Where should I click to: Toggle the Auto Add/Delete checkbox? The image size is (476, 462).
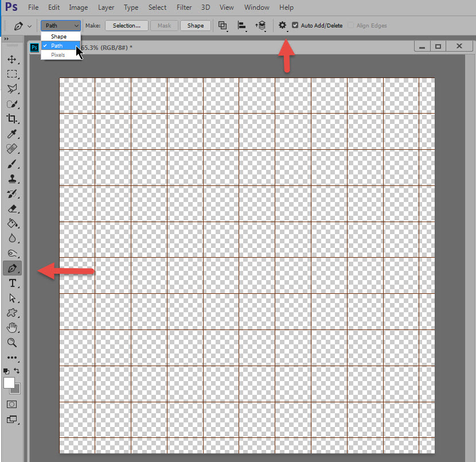tap(295, 25)
